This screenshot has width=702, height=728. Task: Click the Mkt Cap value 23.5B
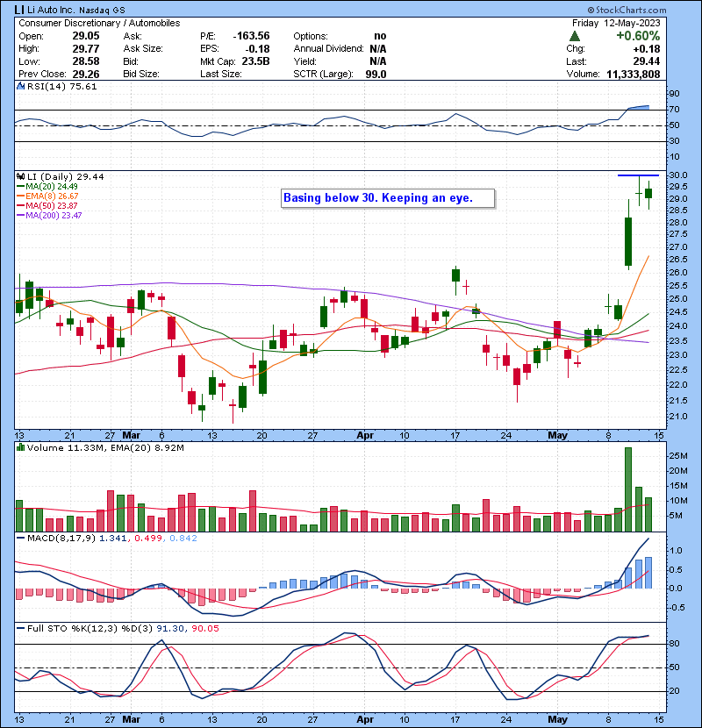pyautogui.click(x=255, y=61)
